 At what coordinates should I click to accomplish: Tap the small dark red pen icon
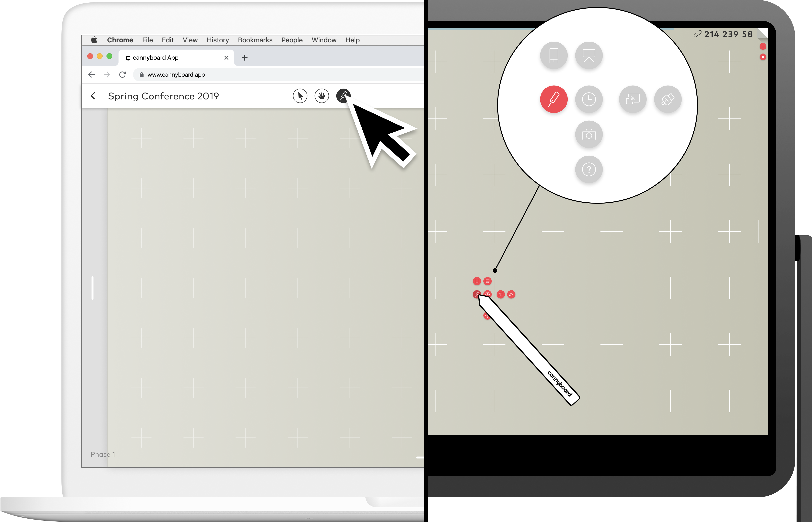point(476,294)
